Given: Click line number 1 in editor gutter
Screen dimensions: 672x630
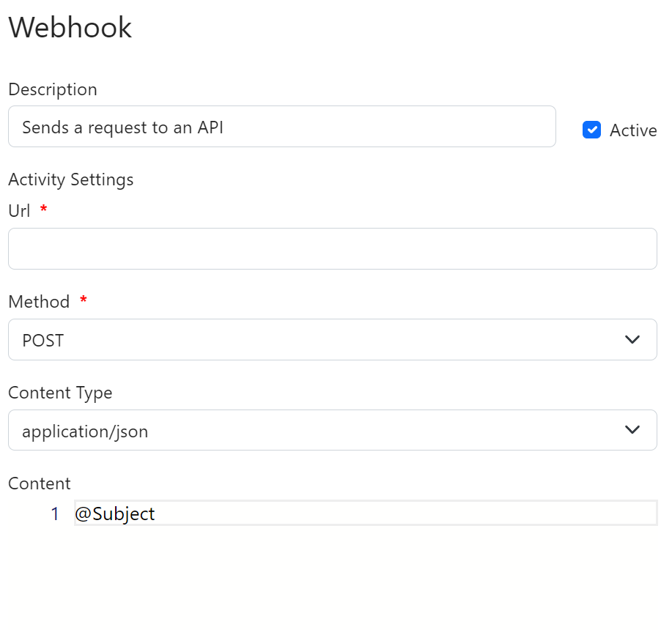Looking at the screenshot, I should click(x=54, y=514).
